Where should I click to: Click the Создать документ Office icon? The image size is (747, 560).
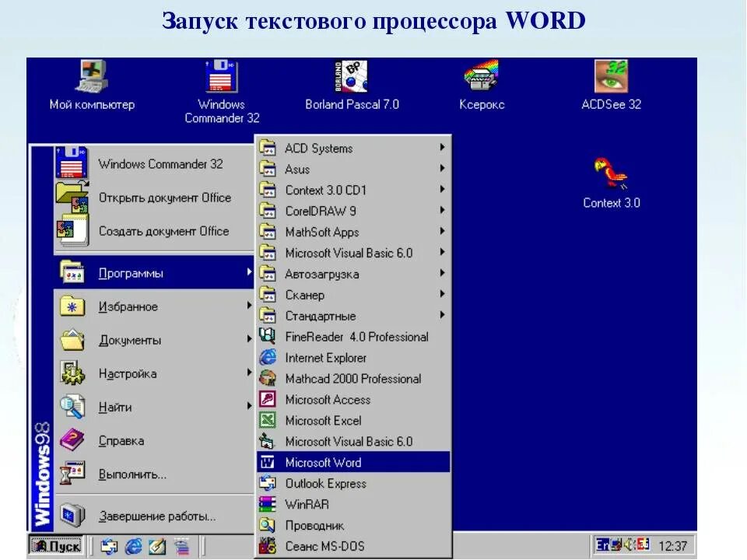tap(72, 230)
